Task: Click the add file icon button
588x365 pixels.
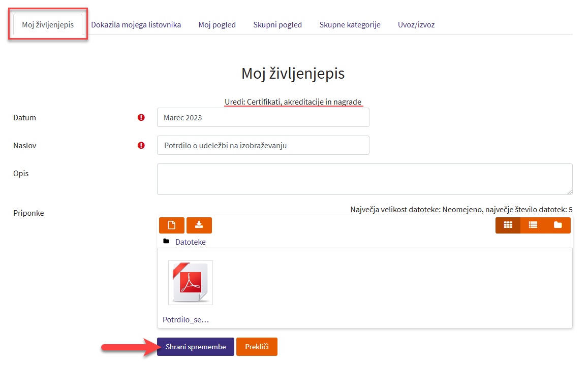Action: tap(171, 225)
